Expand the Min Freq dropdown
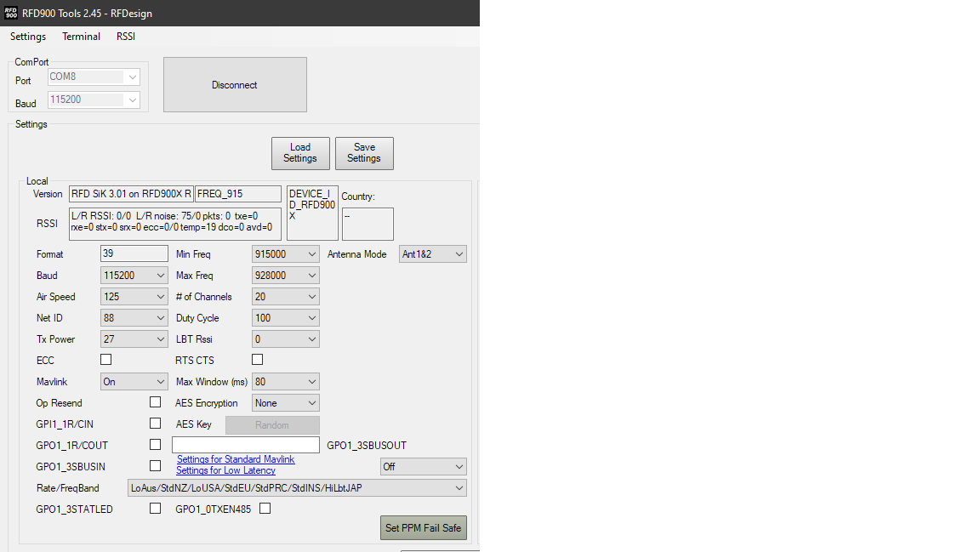Image resolution: width=980 pixels, height=552 pixels. pos(286,254)
